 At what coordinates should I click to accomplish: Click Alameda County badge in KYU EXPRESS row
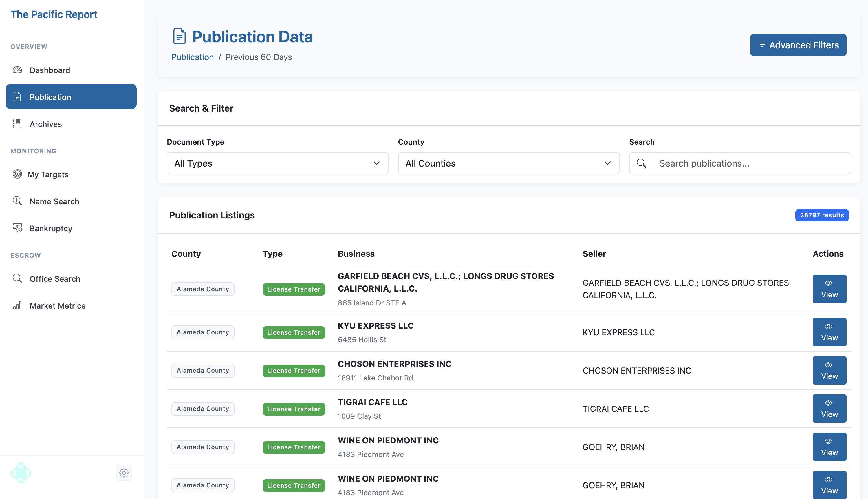[x=203, y=332]
